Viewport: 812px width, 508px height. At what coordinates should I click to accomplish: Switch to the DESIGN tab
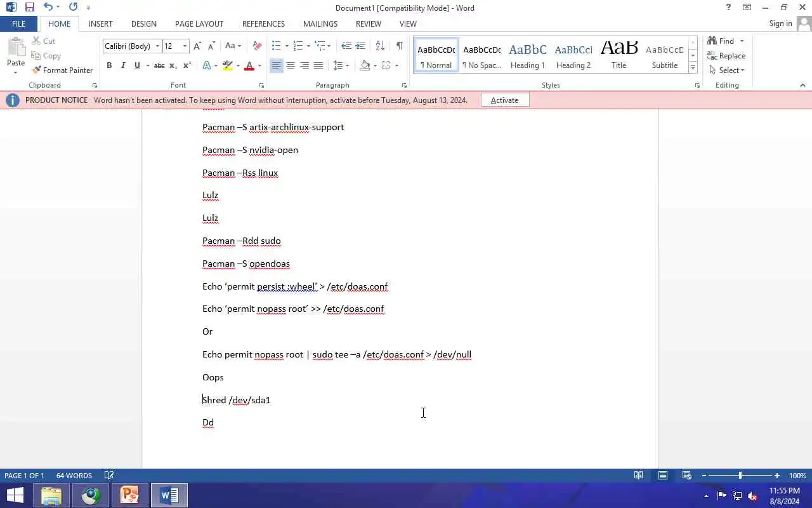(x=144, y=23)
